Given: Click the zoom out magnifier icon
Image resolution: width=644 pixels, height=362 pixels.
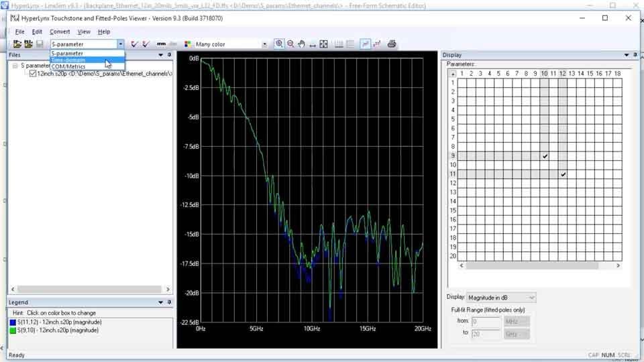Looking at the screenshot, I should coord(290,44).
